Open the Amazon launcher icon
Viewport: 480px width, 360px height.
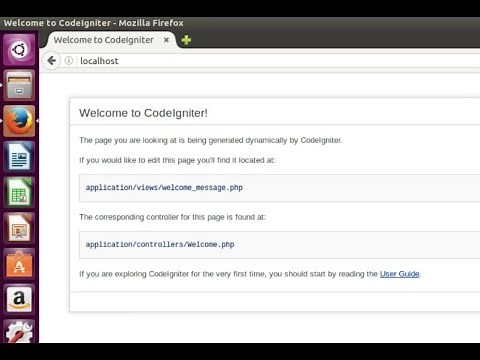point(19,299)
